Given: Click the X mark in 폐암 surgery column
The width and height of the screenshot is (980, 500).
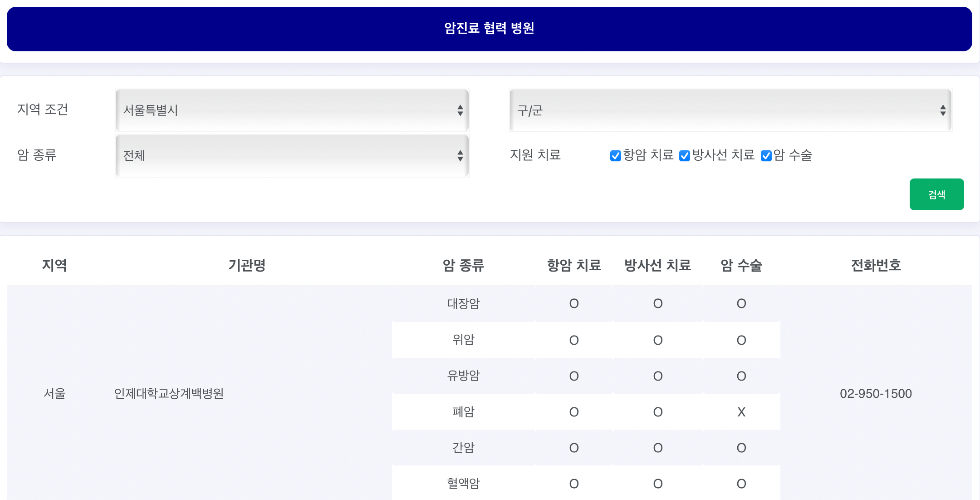Looking at the screenshot, I should 741,412.
